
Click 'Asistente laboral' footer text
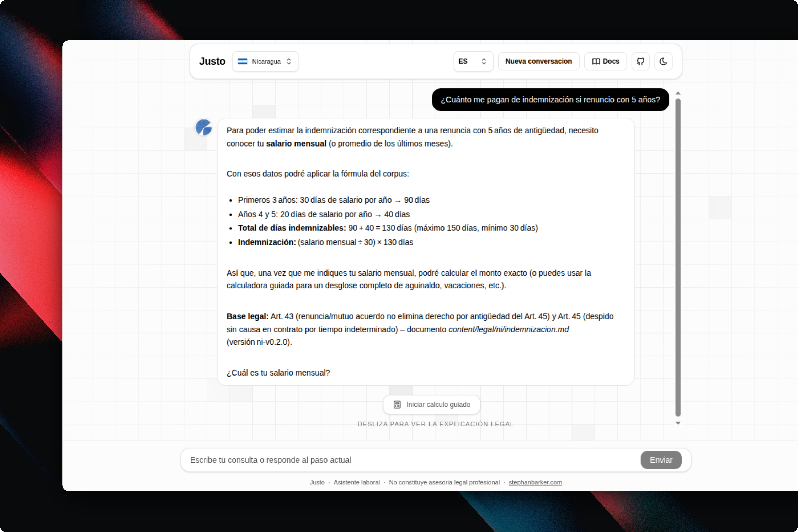[x=357, y=482]
